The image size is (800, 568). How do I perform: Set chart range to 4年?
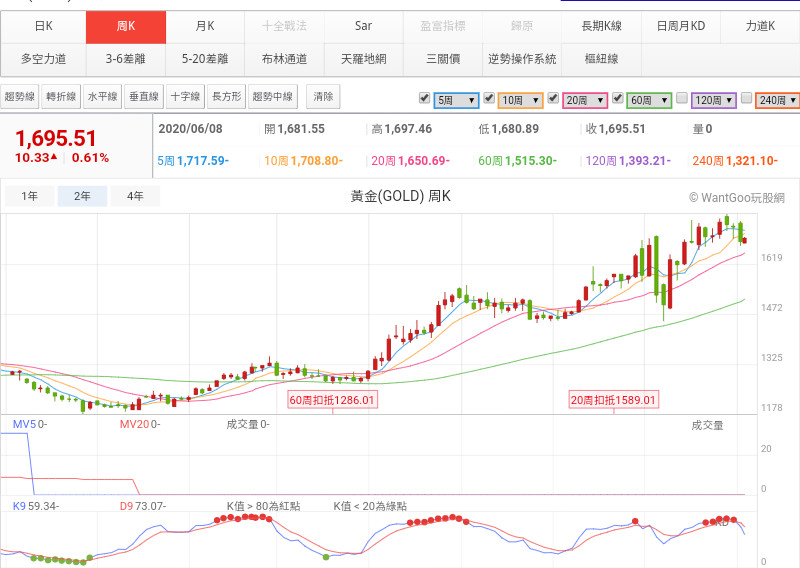[x=135, y=197]
